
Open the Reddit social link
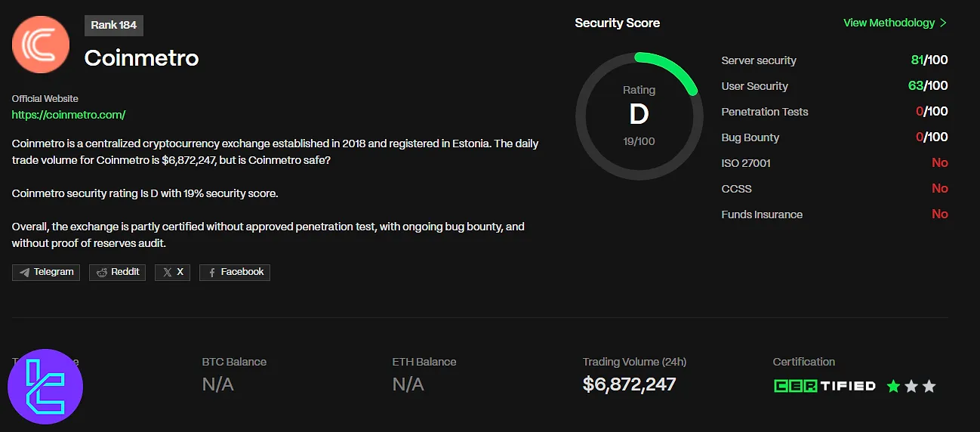(117, 272)
